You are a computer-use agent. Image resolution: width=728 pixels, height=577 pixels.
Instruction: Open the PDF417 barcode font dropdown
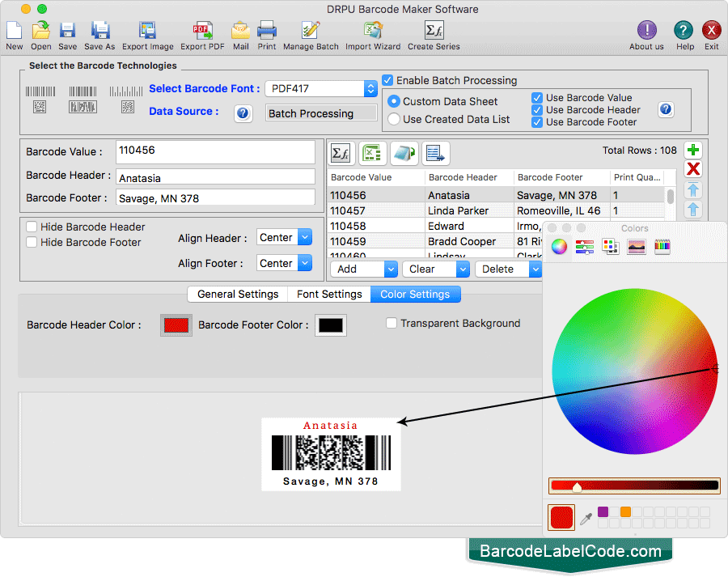[321, 89]
